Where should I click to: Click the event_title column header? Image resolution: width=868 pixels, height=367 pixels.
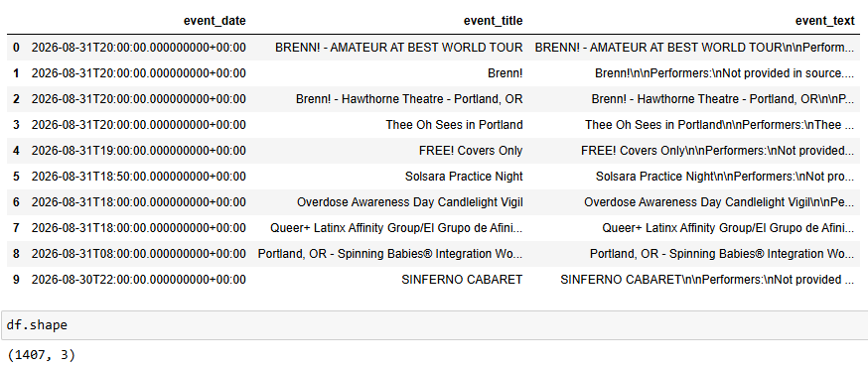(x=494, y=21)
